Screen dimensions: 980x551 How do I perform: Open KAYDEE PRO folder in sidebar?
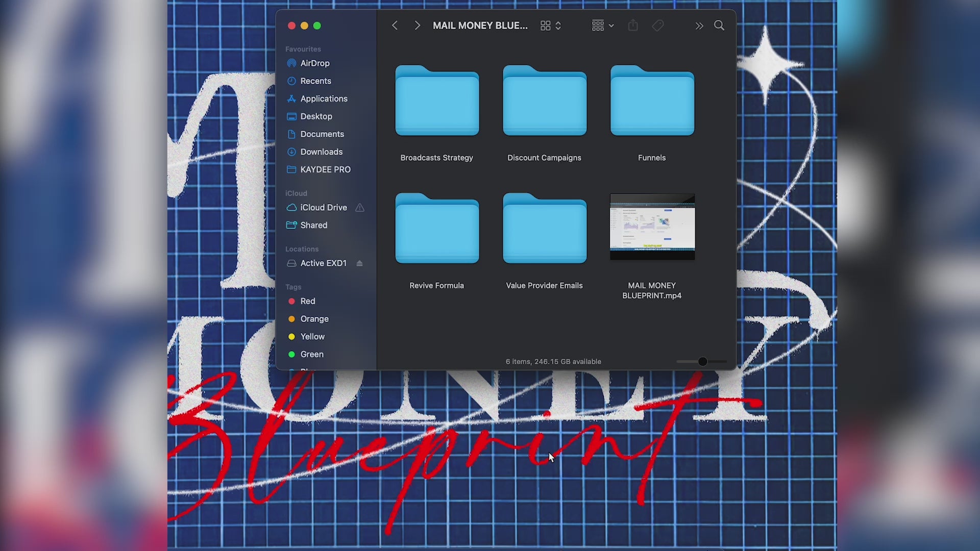click(326, 169)
